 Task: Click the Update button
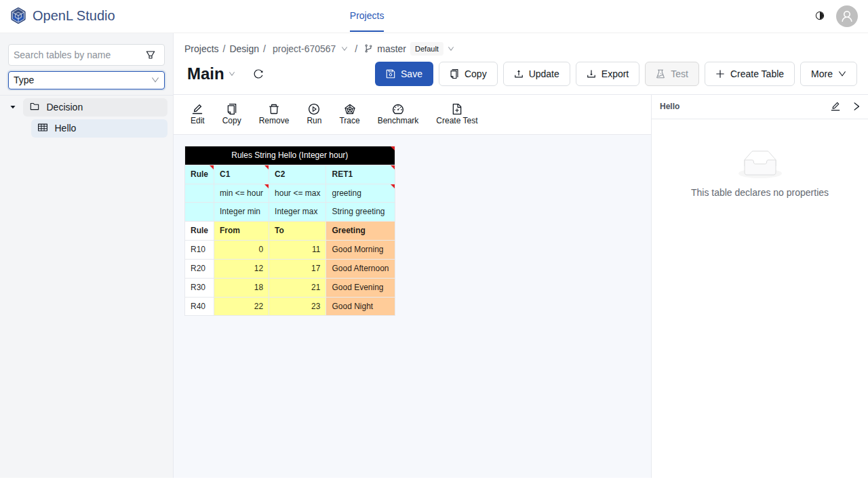point(536,74)
